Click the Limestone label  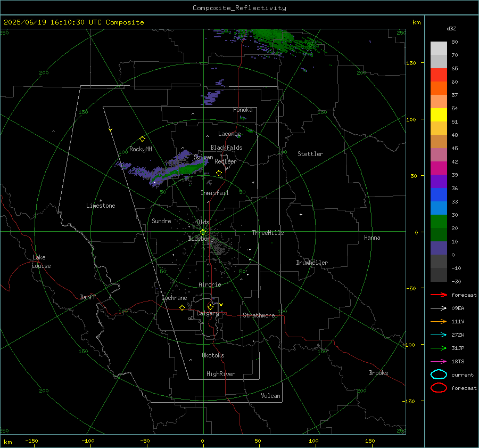pos(101,206)
